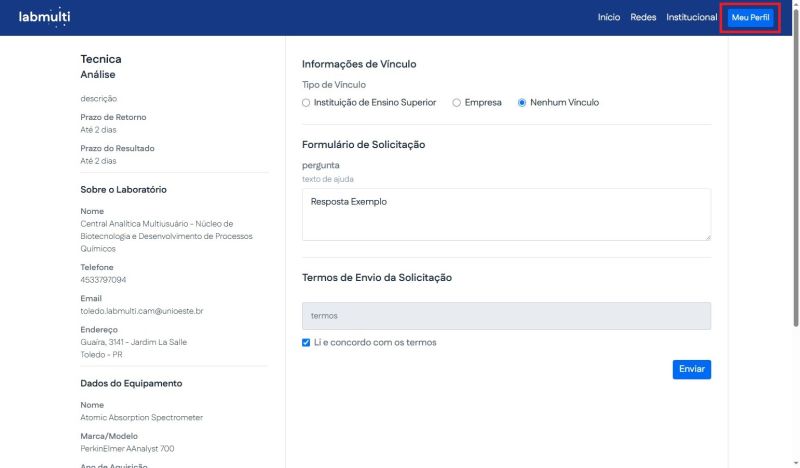This screenshot has height=468, width=800.
Task: Go to the Redes menu item
Action: (x=643, y=18)
